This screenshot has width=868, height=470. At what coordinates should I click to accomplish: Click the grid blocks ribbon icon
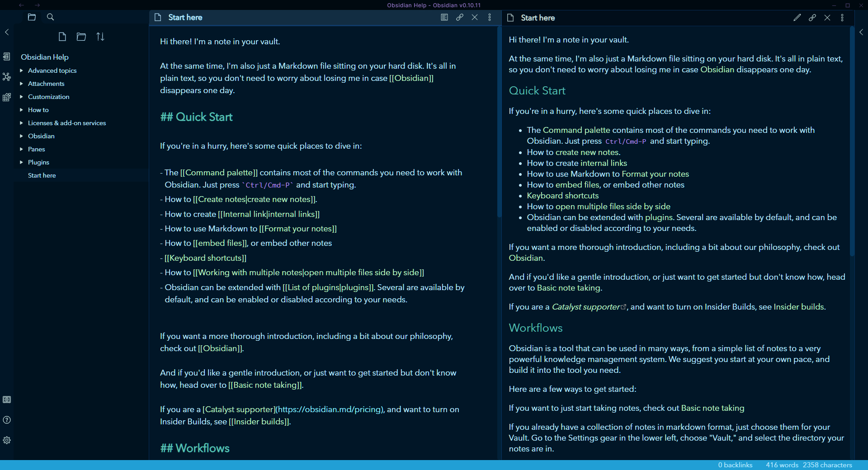click(x=7, y=97)
